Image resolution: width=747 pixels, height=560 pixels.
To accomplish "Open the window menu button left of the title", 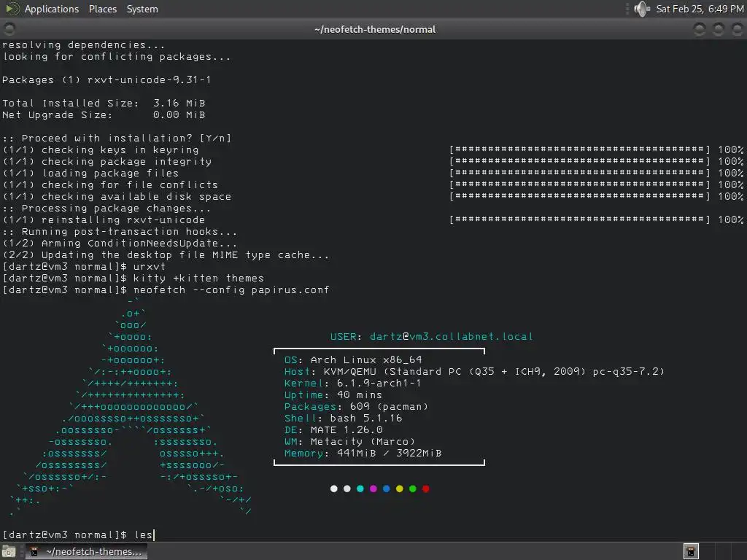I will click(x=9, y=29).
